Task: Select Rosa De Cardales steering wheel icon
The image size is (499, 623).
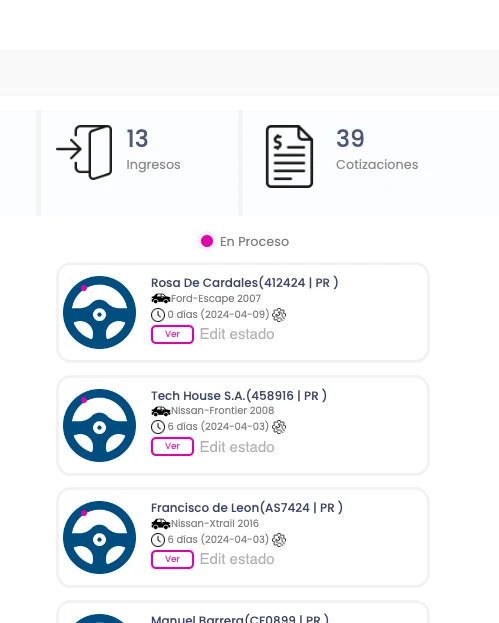Action: tap(99, 313)
